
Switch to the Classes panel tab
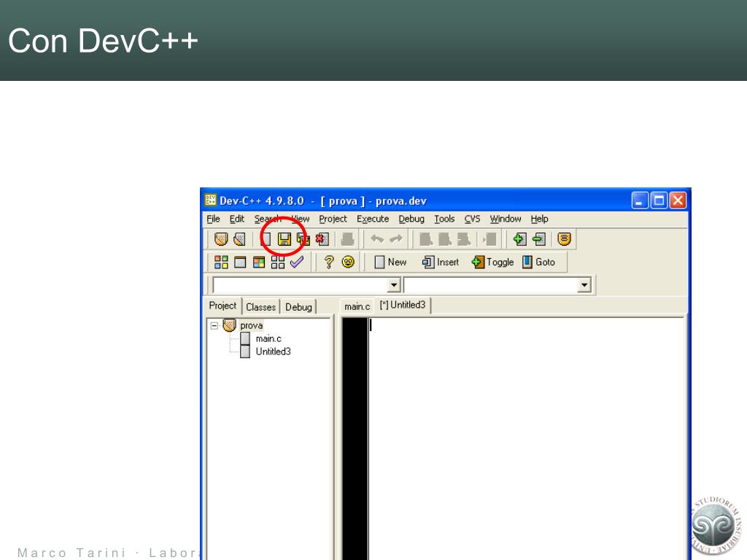(260, 307)
